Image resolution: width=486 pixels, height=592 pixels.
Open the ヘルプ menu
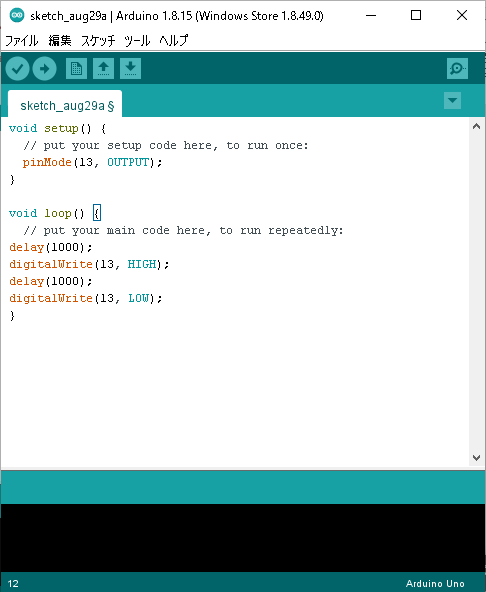pyautogui.click(x=173, y=40)
